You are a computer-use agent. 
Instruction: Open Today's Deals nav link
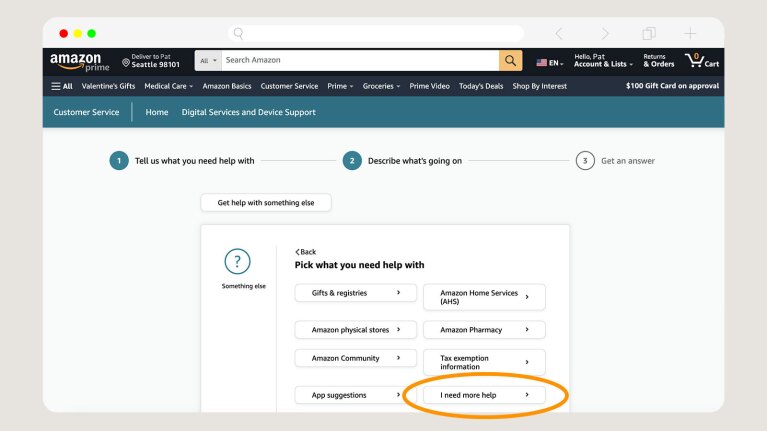click(x=481, y=86)
